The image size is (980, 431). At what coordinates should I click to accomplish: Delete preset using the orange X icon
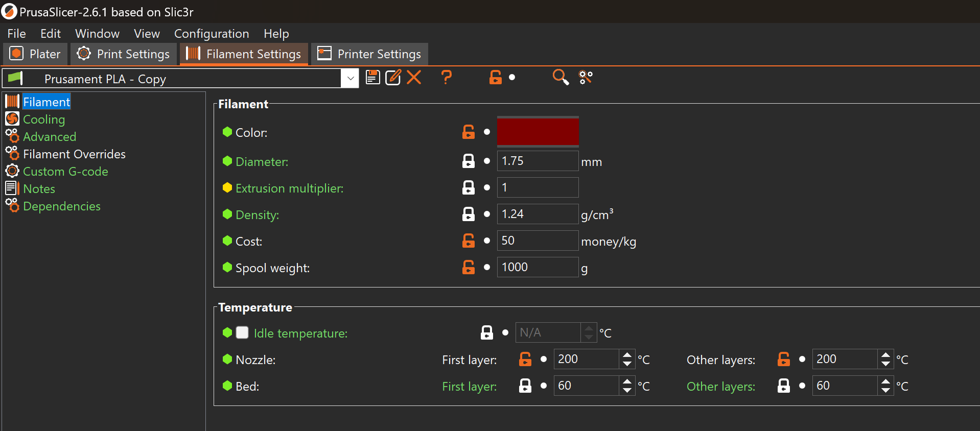click(x=414, y=78)
